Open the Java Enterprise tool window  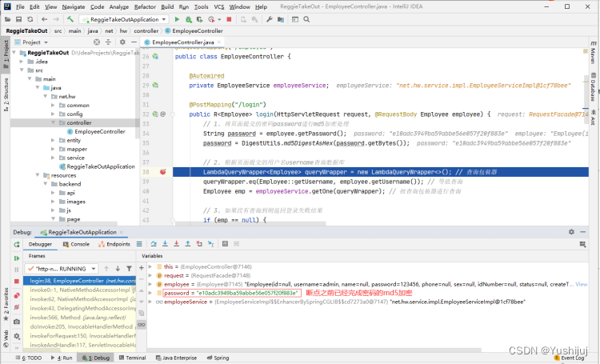(x=176, y=358)
